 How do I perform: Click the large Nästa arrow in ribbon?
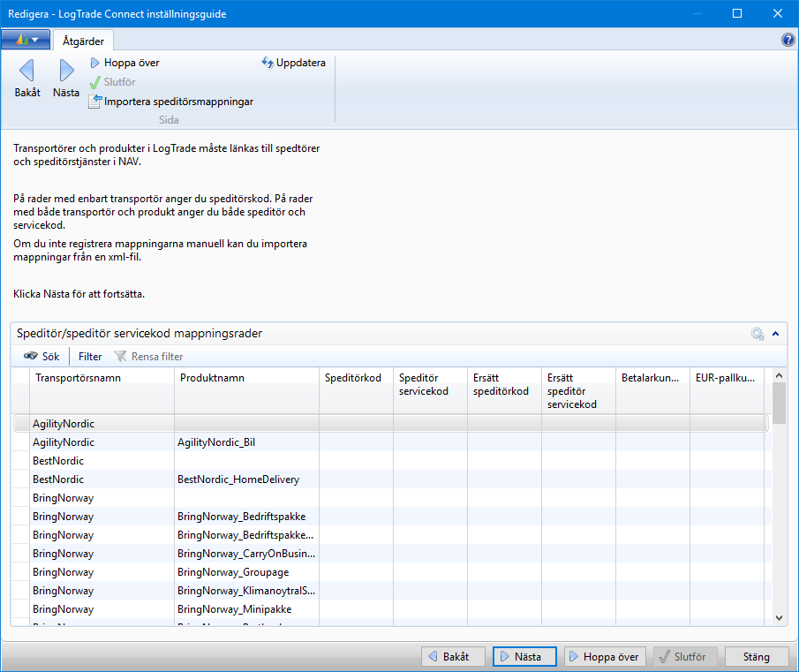point(66,78)
